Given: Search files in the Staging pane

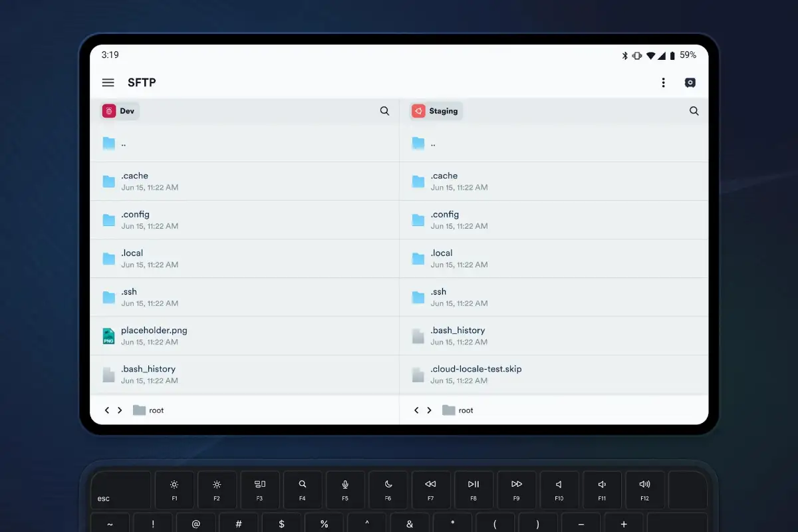Looking at the screenshot, I should (x=694, y=111).
